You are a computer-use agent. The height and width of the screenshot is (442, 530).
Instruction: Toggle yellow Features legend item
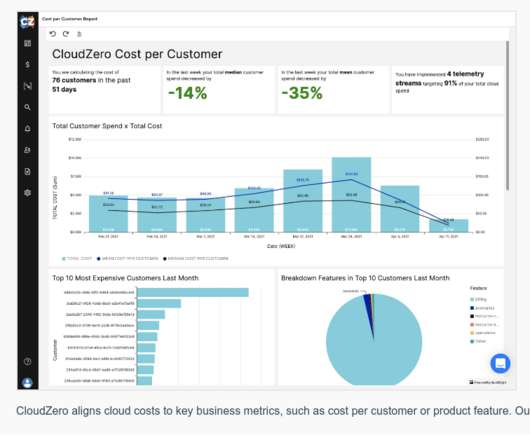(x=483, y=333)
